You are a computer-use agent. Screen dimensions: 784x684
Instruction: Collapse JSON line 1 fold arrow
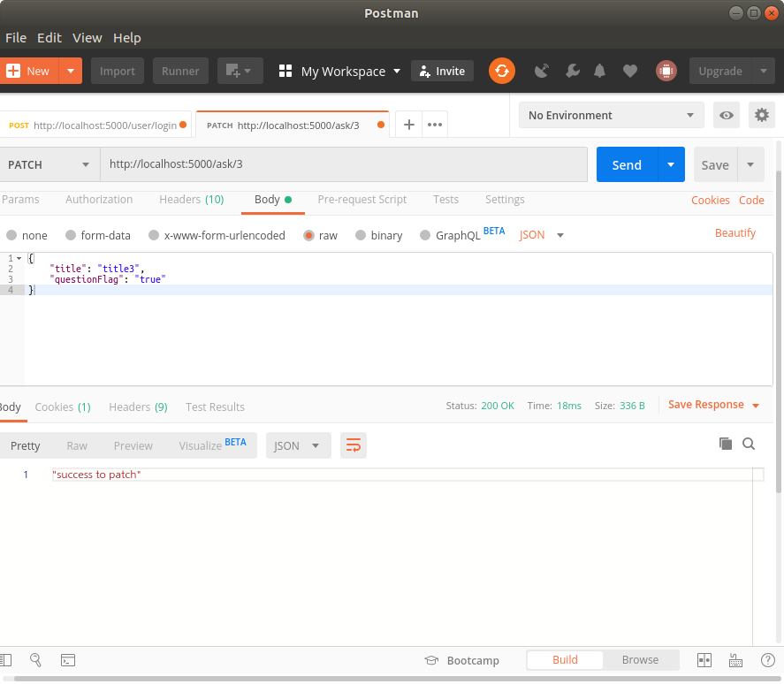click(x=19, y=259)
